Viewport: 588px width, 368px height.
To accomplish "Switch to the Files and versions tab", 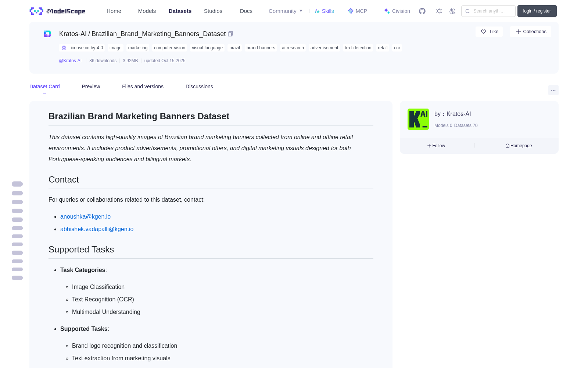I will pyautogui.click(x=143, y=86).
